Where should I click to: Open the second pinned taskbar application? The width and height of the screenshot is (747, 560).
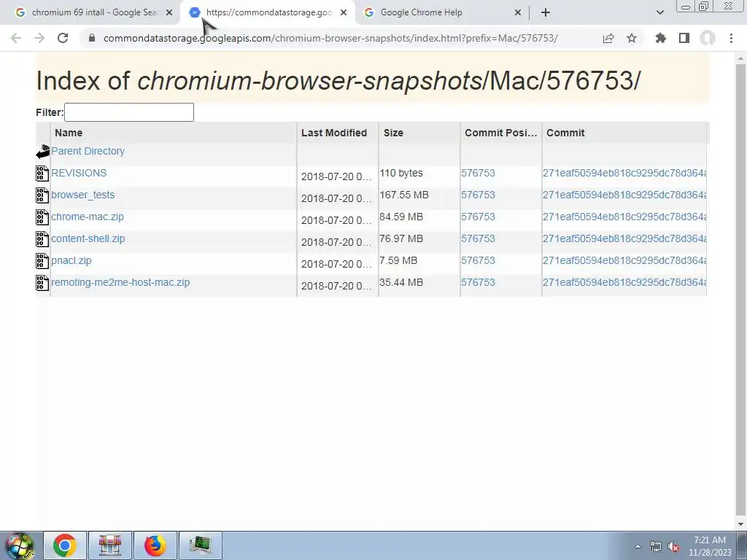[110, 545]
